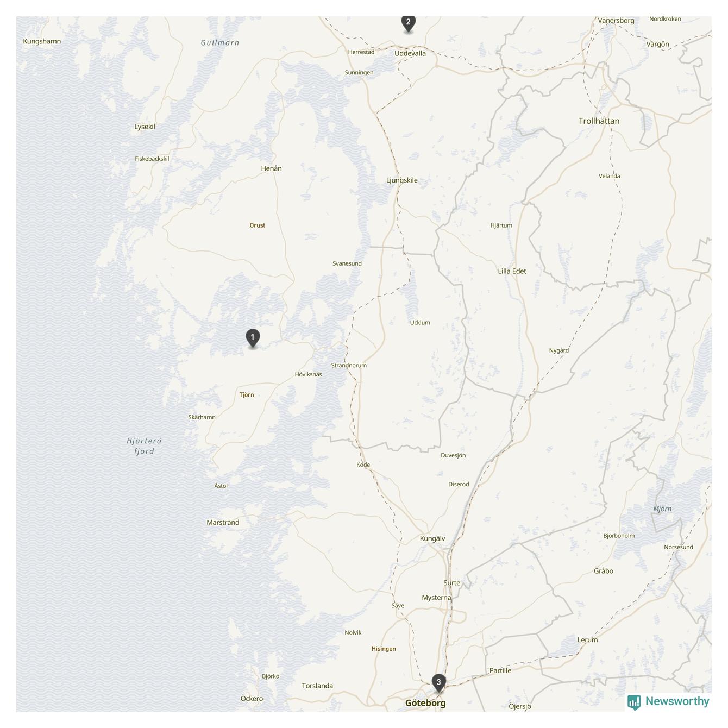Click the Newsworthy logo icon
This screenshot has height=728, width=728.
tap(634, 702)
